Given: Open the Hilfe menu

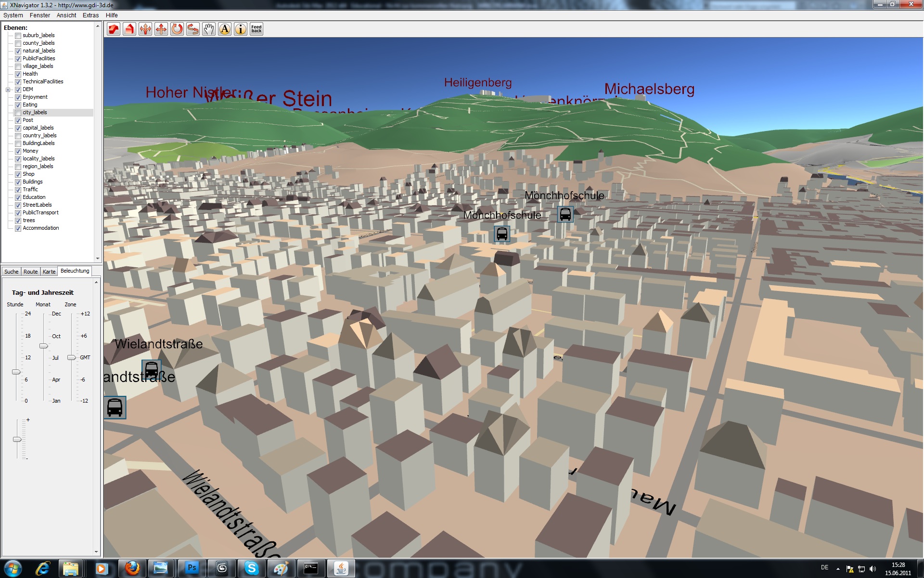Looking at the screenshot, I should point(112,15).
